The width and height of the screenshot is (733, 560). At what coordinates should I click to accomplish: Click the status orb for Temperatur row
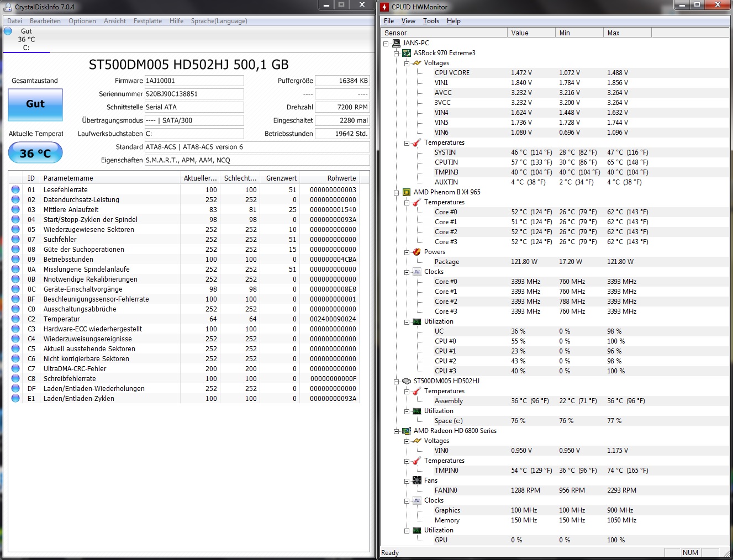coord(15,319)
